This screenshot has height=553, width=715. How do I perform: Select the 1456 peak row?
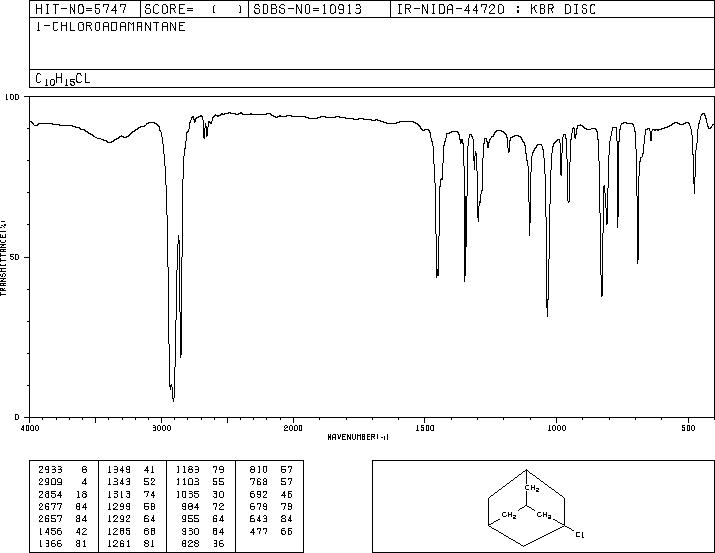pyautogui.click(x=63, y=532)
